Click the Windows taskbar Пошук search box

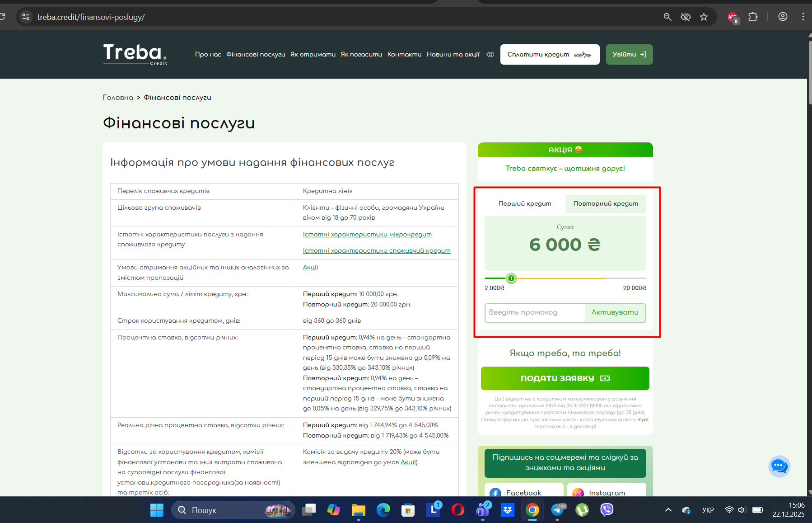point(233,510)
